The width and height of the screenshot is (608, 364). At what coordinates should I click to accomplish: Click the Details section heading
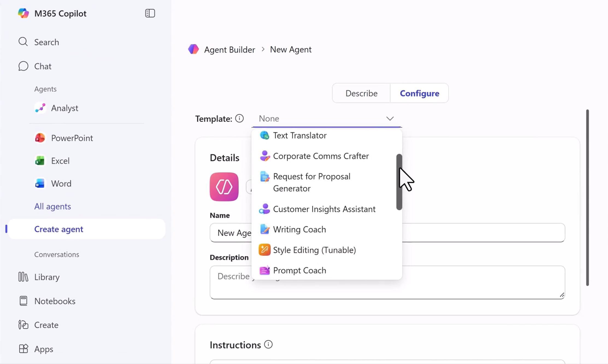click(x=224, y=158)
